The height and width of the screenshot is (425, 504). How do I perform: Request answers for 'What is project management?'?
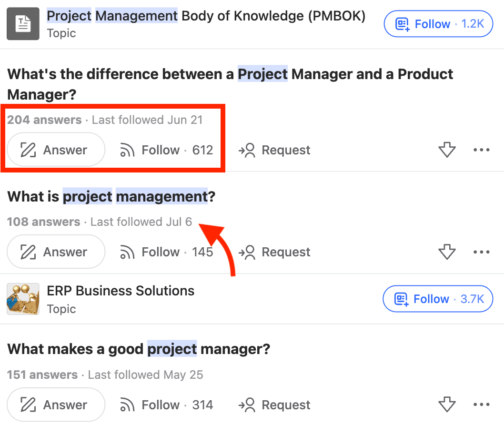coord(274,252)
